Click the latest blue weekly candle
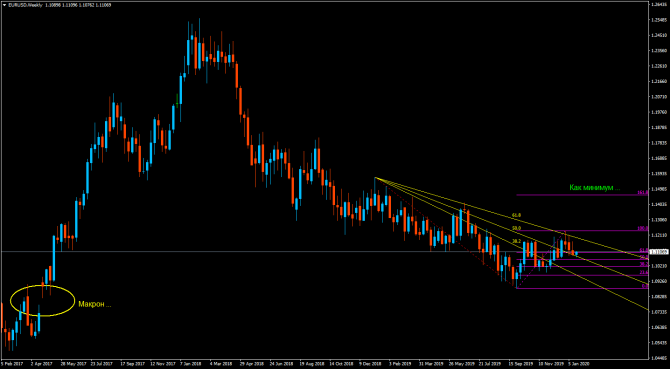This screenshot has height=369, width=670. [x=576, y=253]
